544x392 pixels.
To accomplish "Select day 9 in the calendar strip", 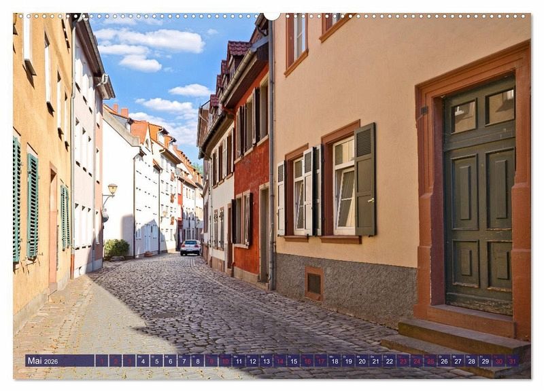I will coord(211,361).
